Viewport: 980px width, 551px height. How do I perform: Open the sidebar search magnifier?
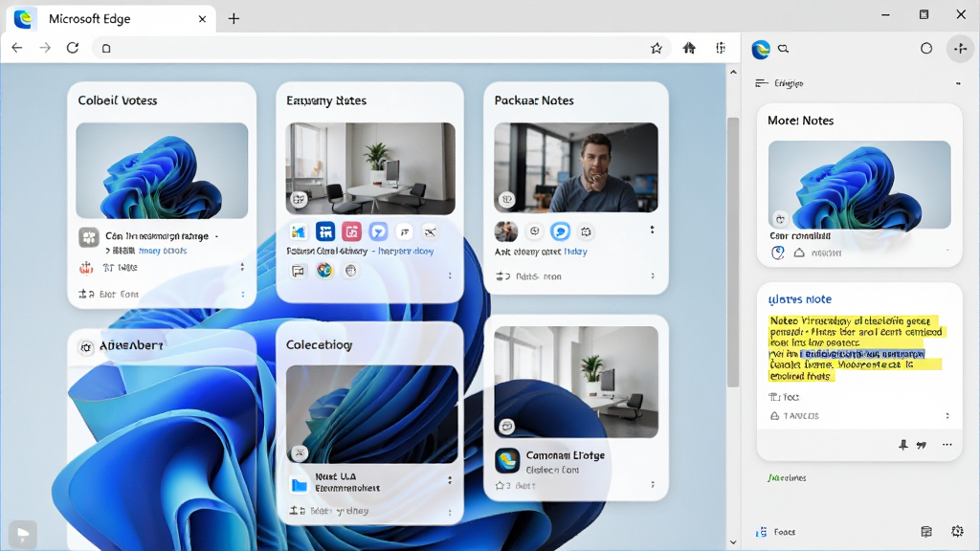pos(783,49)
